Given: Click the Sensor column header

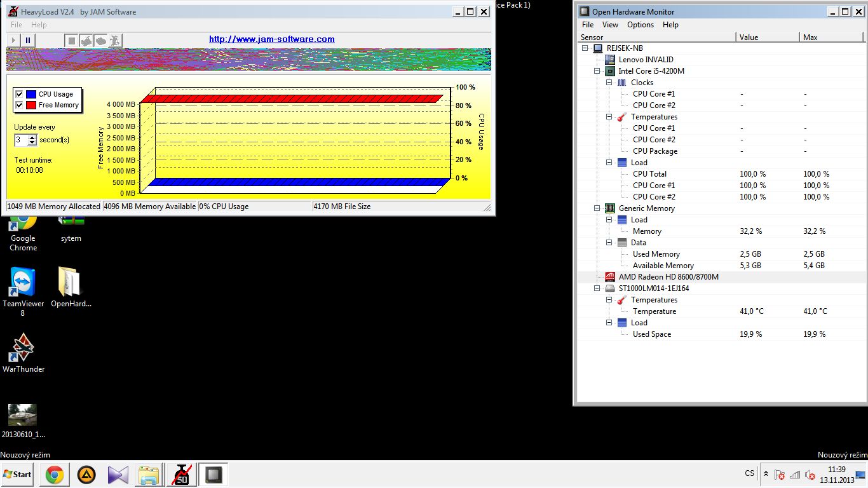Looking at the screenshot, I should [657, 37].
